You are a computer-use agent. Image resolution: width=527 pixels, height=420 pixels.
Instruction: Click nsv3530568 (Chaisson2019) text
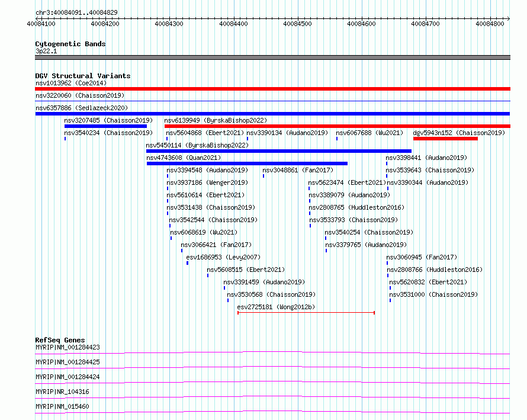[271, 294]
